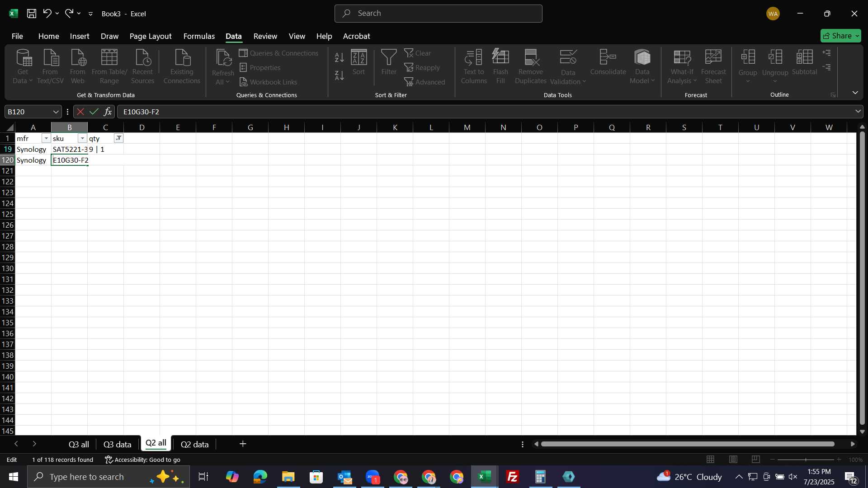Switch to Page Layout view icon
The width and height of the screenshot is (868, 488).
(x=733, y=460)
